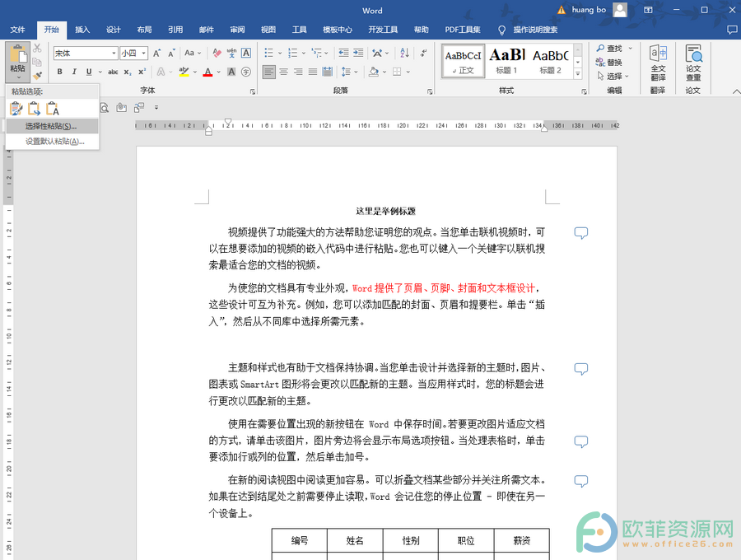This screenshot has height=560, width=741.
Task: Select 选择性粘贴(S)... menu item
Action: (x=53, y=126)
